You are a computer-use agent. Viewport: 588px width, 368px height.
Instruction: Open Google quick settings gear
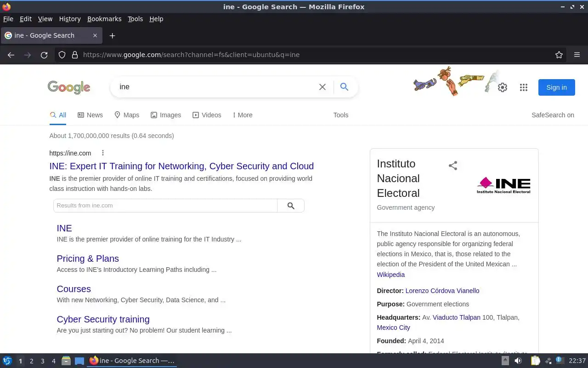pyautogui.click(x=503, y=87)
